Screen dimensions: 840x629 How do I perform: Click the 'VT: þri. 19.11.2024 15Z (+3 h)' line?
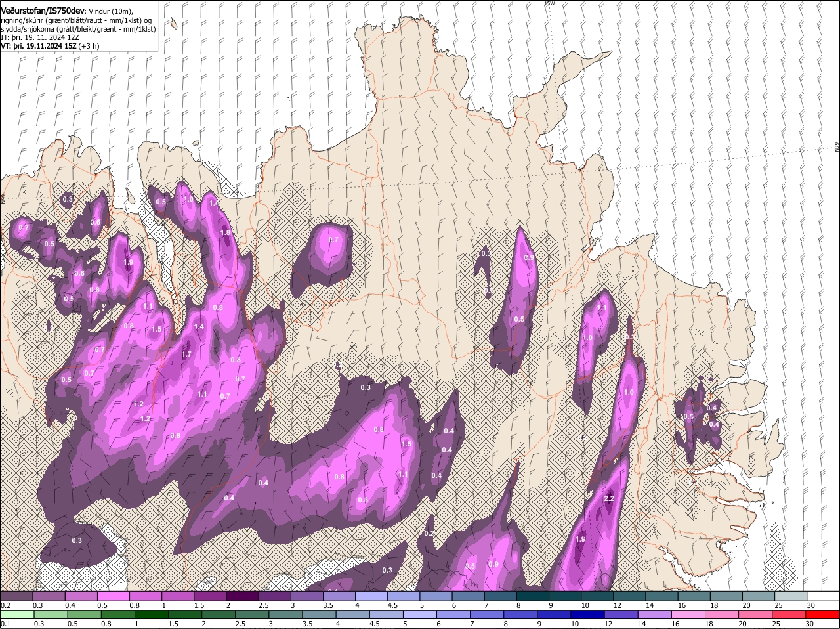(x=50, y=46)
